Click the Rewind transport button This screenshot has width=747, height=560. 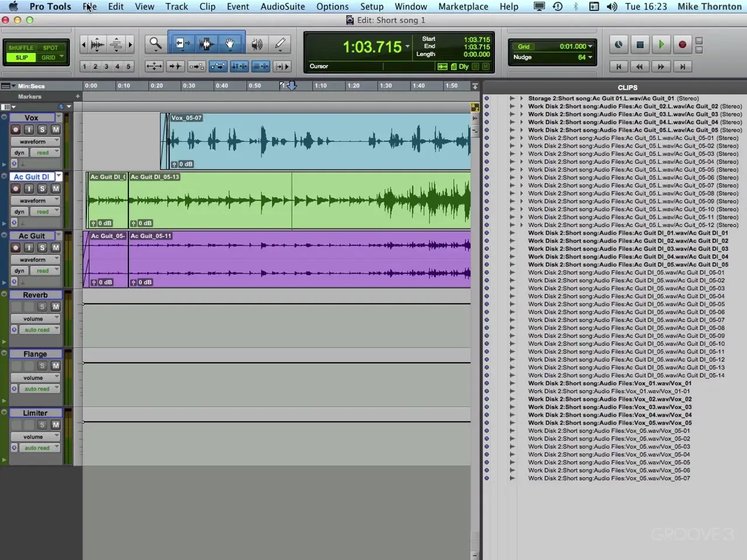[x=640, y=66]
